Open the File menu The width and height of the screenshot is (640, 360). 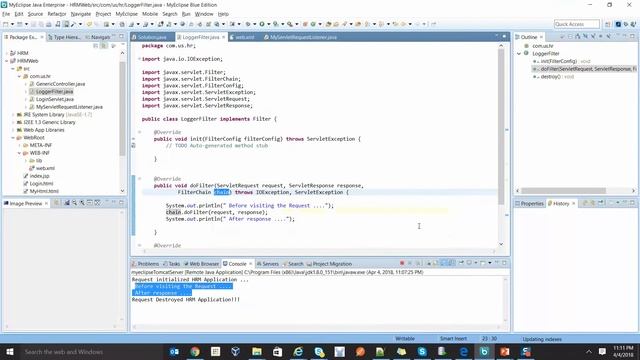point(6,14)
